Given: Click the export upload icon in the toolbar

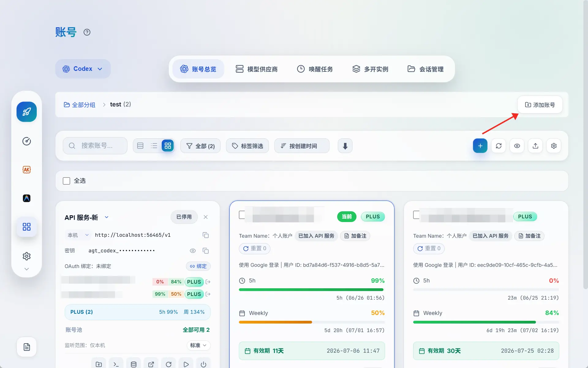Looking at the screenshot, I should point(535,146).
